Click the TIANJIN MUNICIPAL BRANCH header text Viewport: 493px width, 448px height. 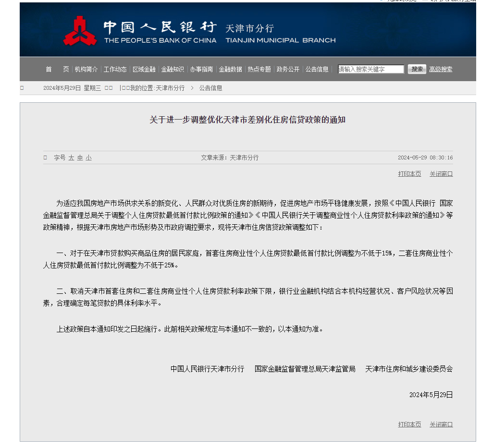(281, 40)
